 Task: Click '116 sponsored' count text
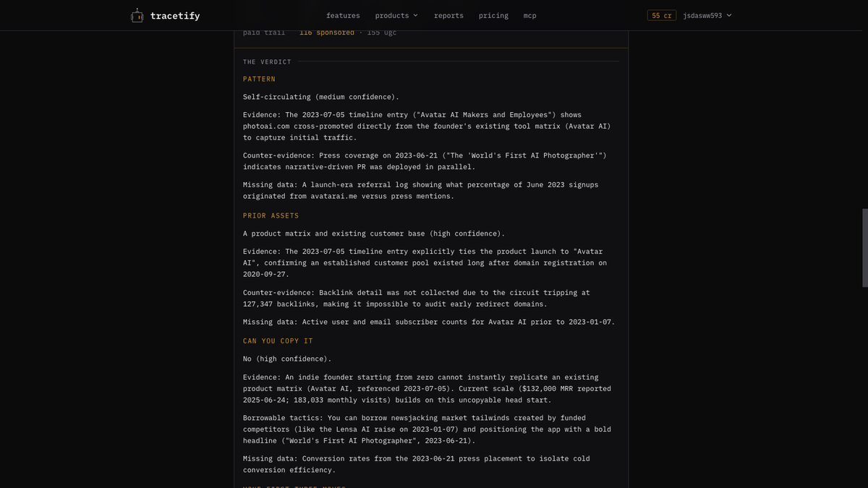(327, 33)
